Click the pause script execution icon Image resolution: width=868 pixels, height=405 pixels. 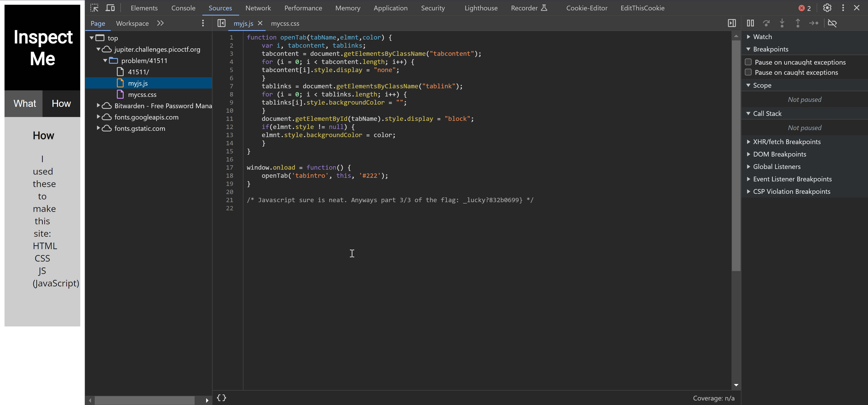[x=750, y=23]
